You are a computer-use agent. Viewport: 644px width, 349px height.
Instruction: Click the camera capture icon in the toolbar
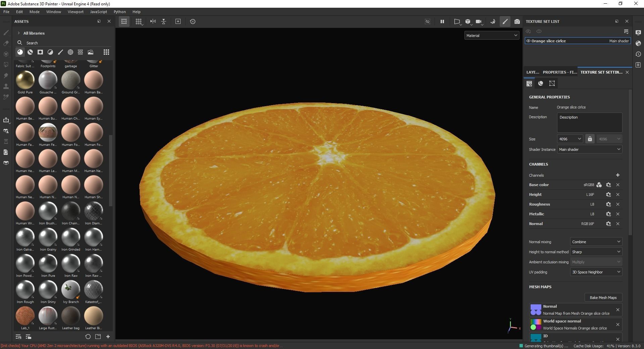tap(517, 21)
